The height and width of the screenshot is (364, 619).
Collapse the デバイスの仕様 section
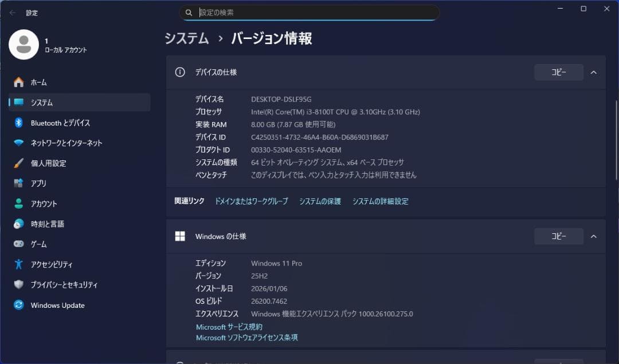point(593,72)
